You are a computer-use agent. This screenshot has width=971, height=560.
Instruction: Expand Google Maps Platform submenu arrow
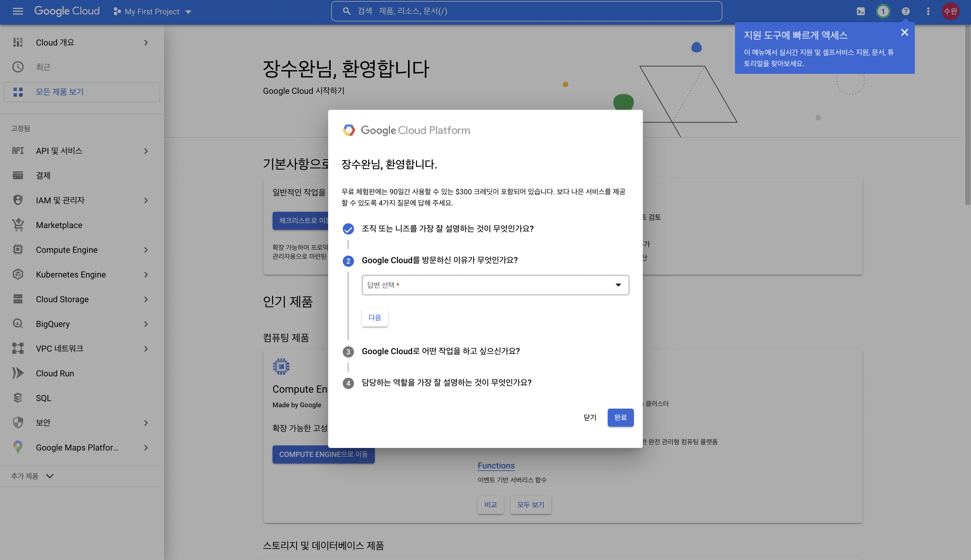[146, 447]
